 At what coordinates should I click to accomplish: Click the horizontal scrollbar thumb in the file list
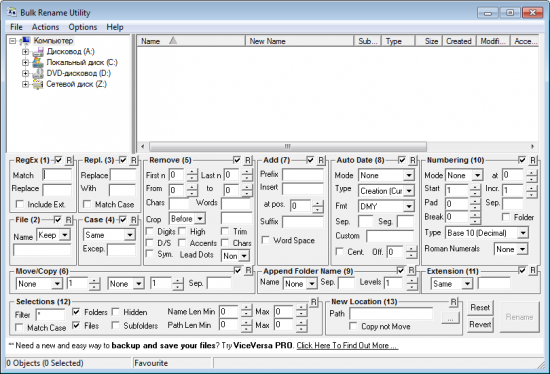pos(288,146)
